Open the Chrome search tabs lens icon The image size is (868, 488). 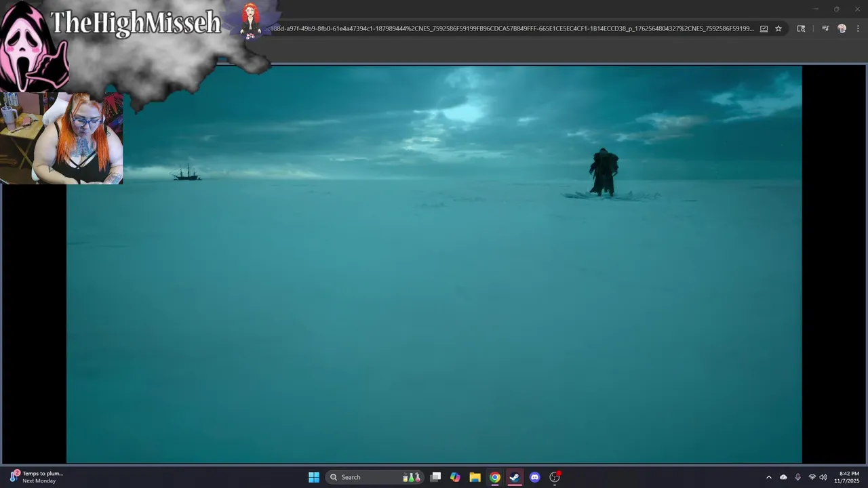(801, 28)
